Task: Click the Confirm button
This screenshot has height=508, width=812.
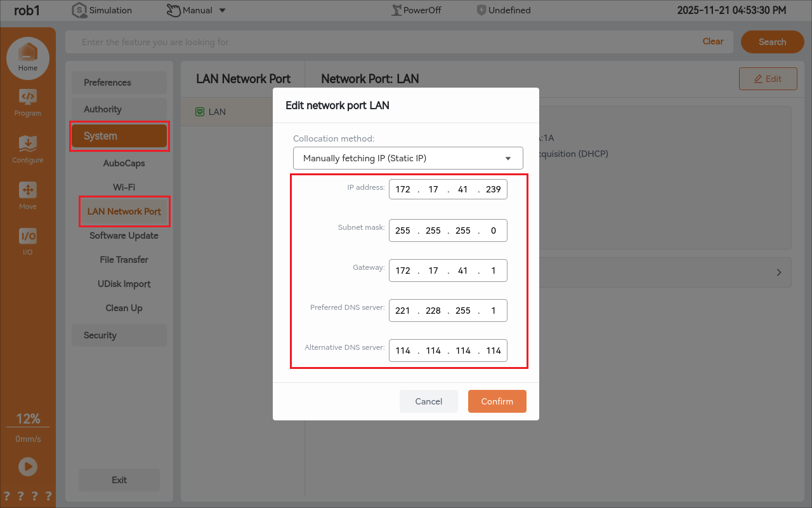Action: click(x=497, y=401)
